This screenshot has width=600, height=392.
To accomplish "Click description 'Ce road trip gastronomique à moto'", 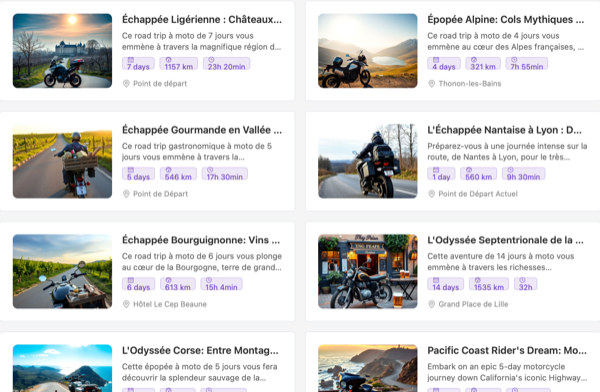I will (x=197, y=152).
